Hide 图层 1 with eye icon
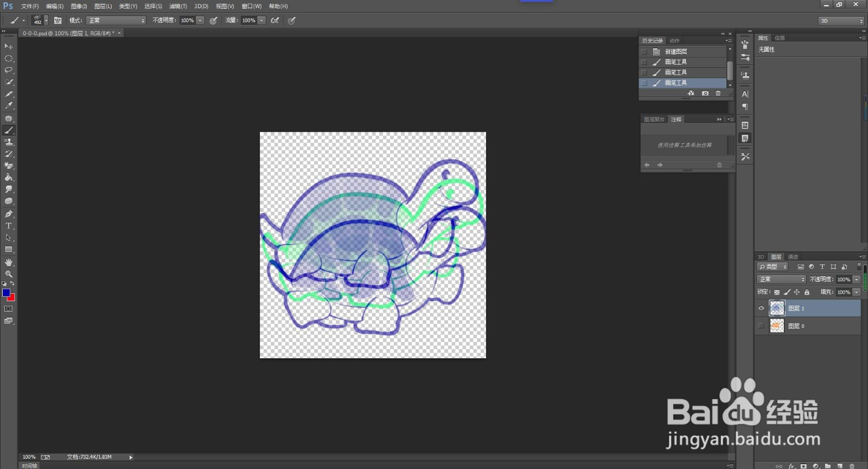This screenshot has width=868, height=469. [761, 308]
